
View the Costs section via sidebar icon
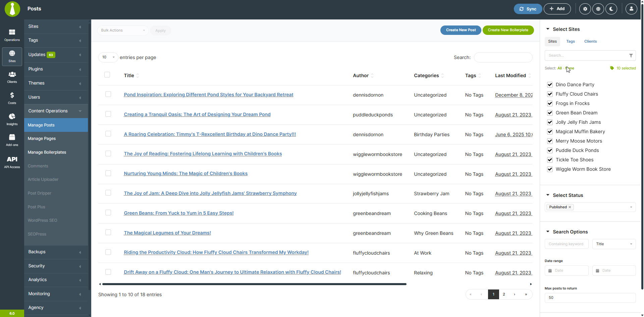12,98
